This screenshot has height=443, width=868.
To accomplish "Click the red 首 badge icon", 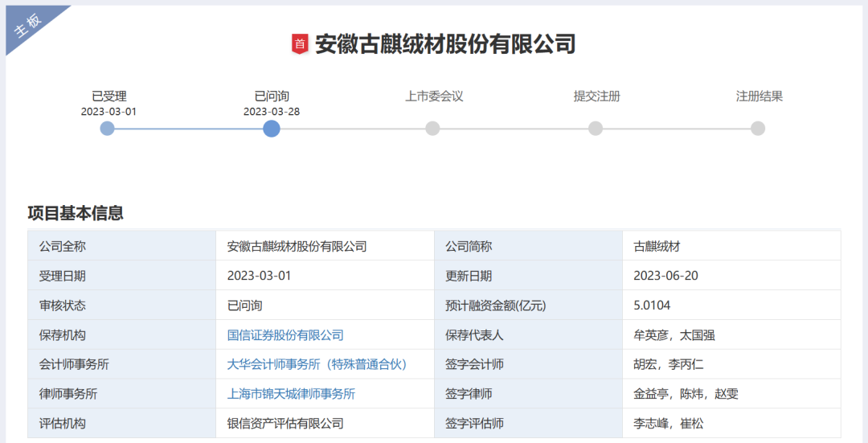I will pos(300,43).
